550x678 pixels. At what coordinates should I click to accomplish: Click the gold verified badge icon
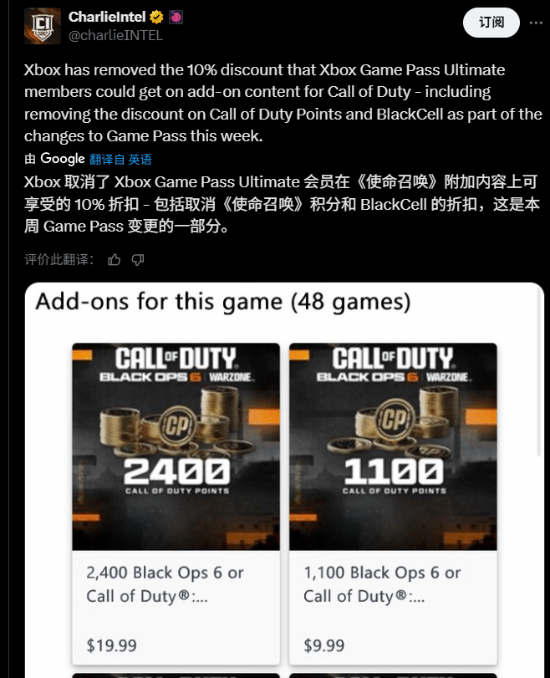tap(156, 17)
